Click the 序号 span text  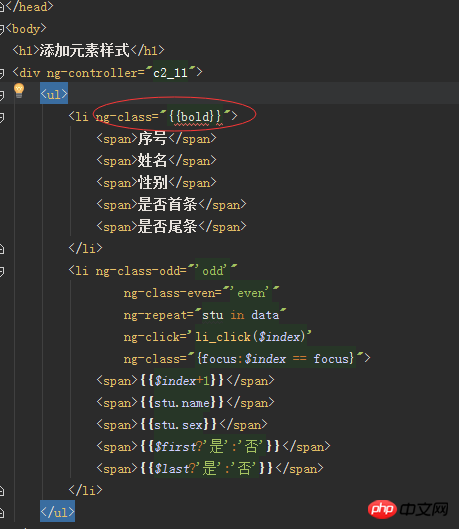pos(152,138)
